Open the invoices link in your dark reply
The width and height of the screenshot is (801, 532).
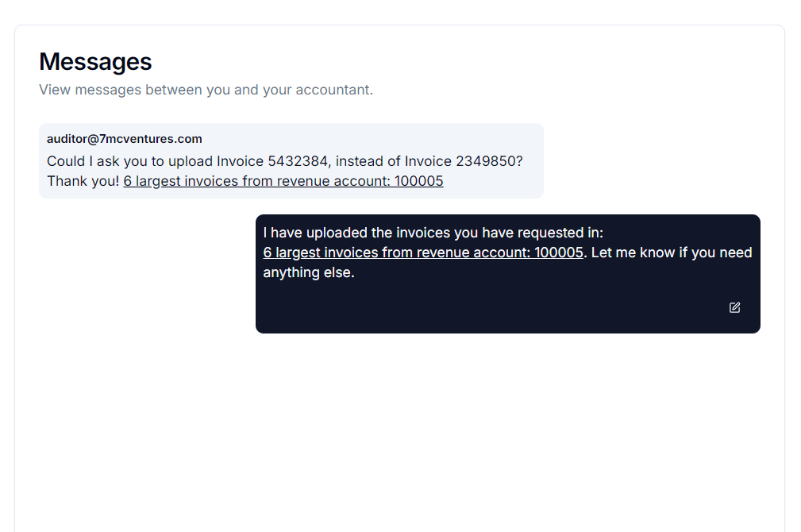[423, 253]
